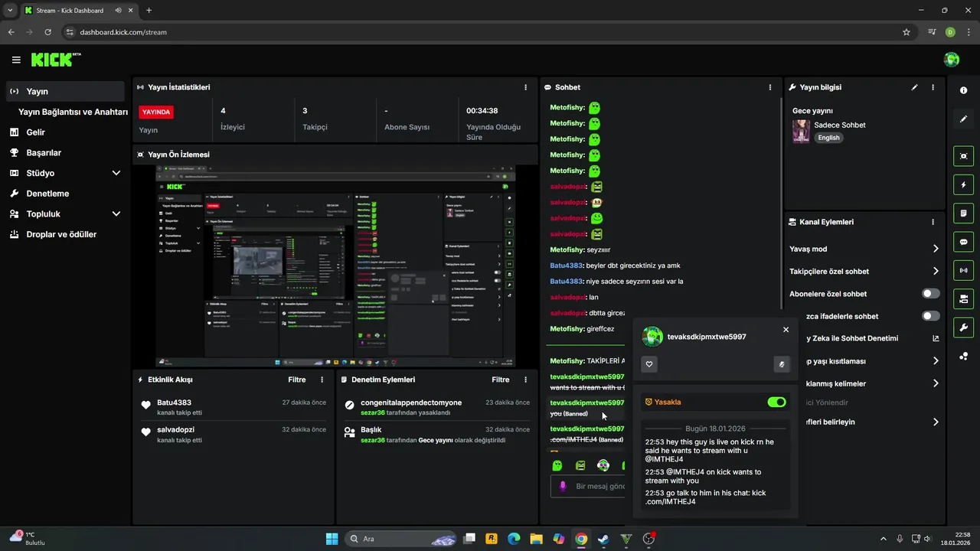The height and width of the screenshot is (551, 980).
Task: Open the hamburger menu beside the Kick logo
Action: coord(16,60)
